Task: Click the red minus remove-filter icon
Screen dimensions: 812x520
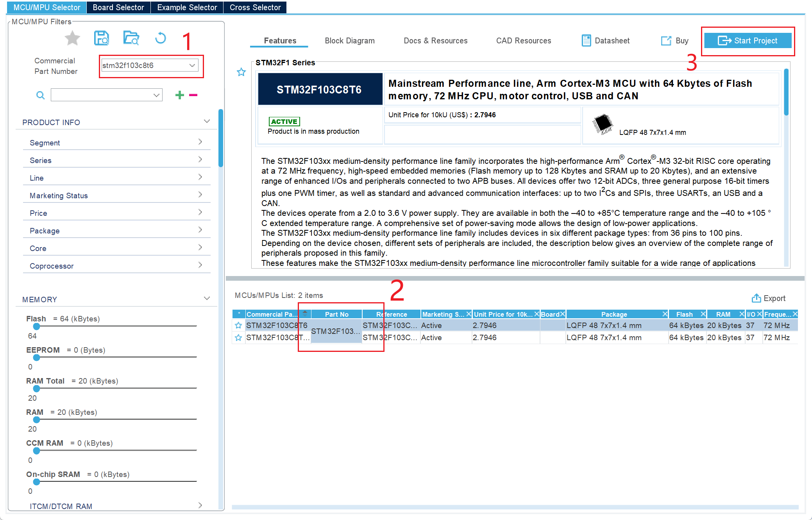Action: [193, 95]
